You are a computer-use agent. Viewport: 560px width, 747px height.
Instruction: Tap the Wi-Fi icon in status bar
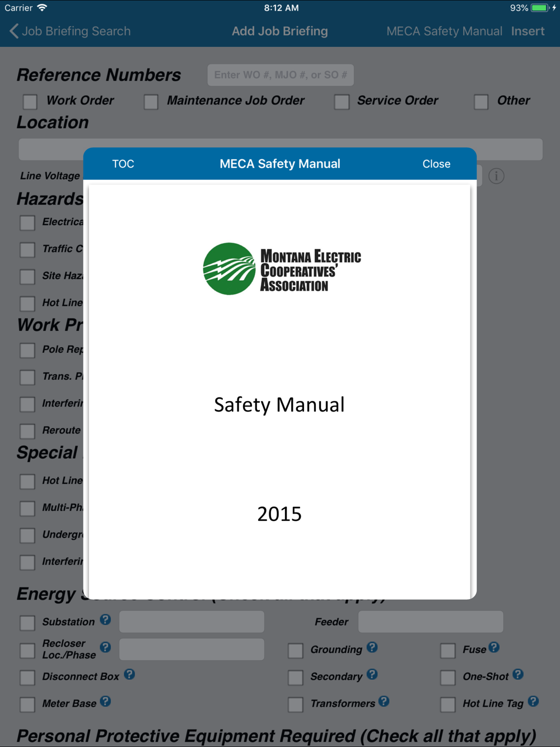(42, 8)
